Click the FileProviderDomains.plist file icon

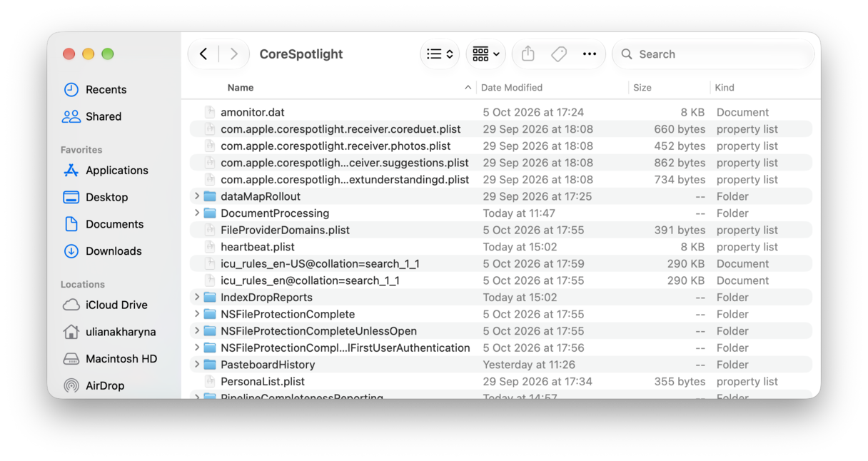[x=209, y=230]
